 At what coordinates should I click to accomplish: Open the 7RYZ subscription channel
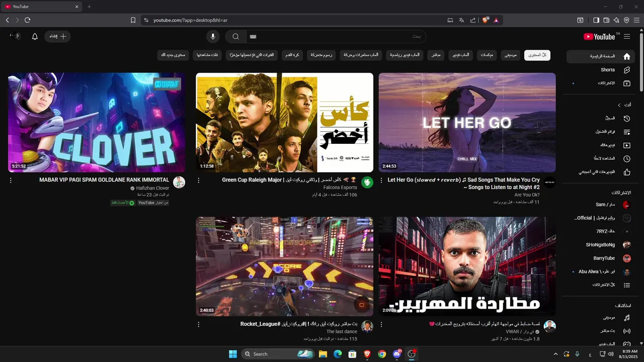pyautogui.click(x=600, y=231)
